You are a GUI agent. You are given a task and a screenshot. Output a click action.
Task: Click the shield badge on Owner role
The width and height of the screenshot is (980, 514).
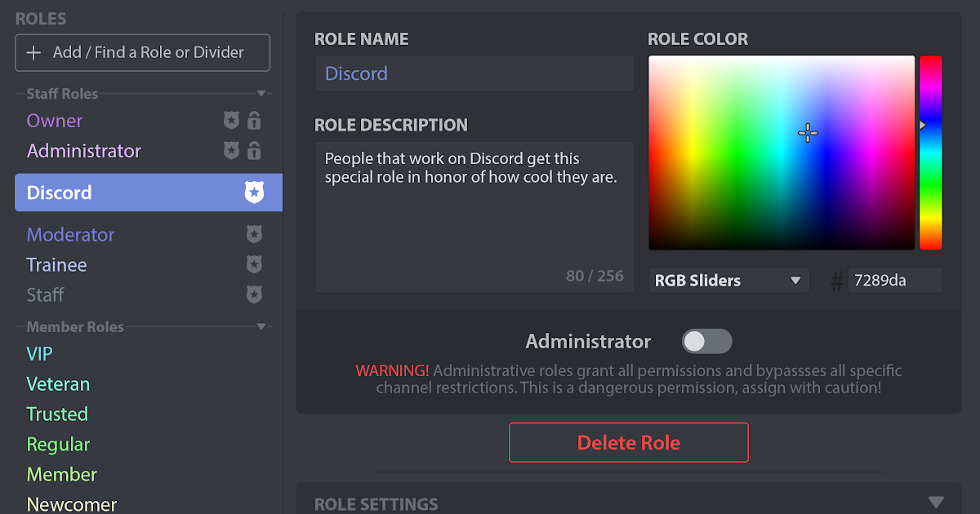(231, 121)
